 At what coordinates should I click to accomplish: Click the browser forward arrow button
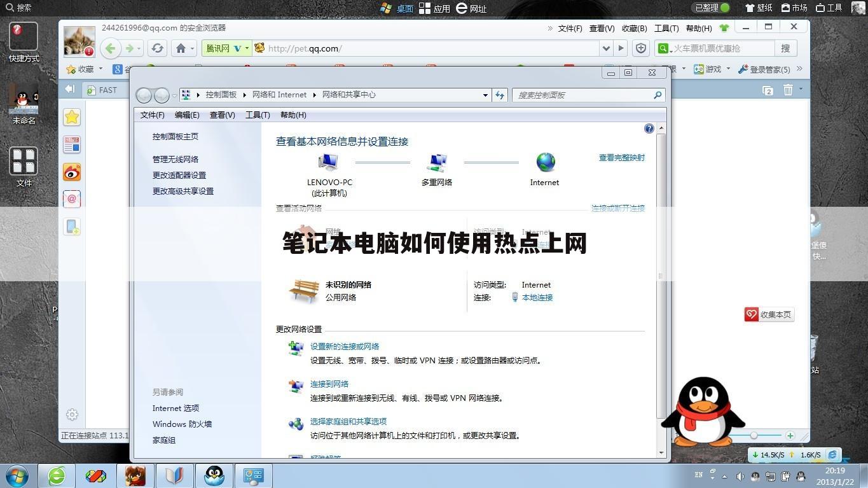point(130,48)
